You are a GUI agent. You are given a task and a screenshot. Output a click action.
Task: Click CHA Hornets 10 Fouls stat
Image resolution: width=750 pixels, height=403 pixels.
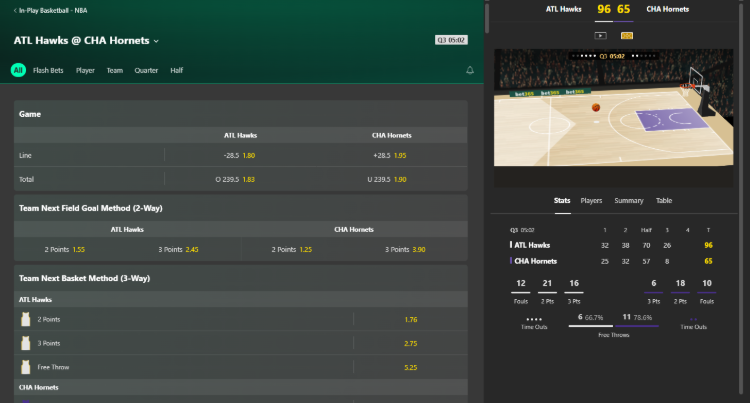(706, 291)
